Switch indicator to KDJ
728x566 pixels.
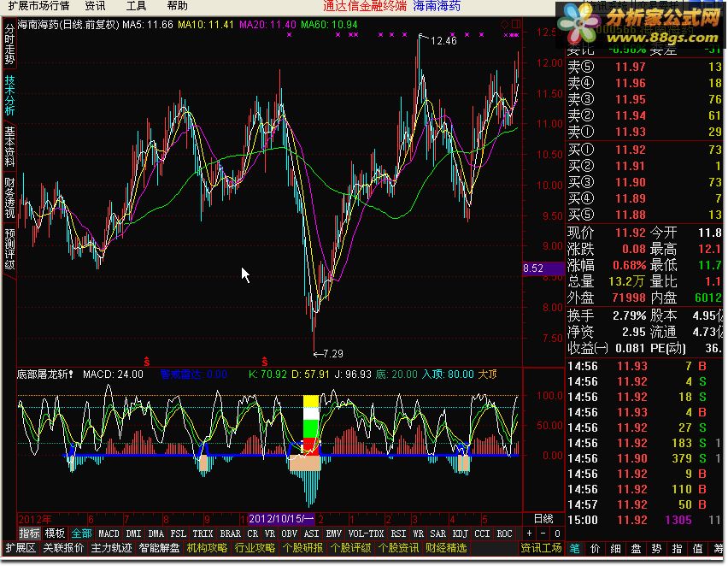460,534
